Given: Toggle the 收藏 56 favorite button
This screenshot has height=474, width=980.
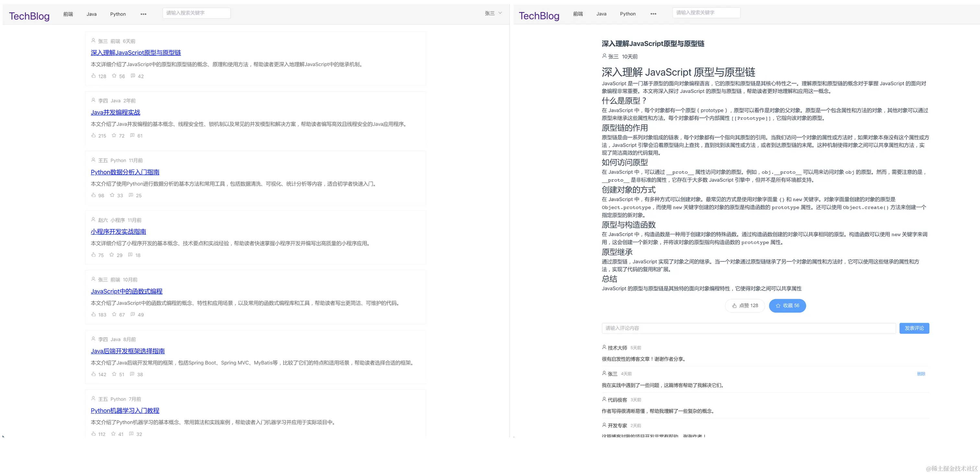Looking at the screenshot, I should [x=787, y=305].
